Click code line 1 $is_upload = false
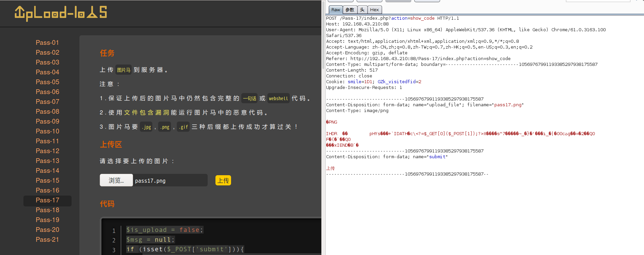The height and width of the screenshot is (255, 644). click(165, 230)
